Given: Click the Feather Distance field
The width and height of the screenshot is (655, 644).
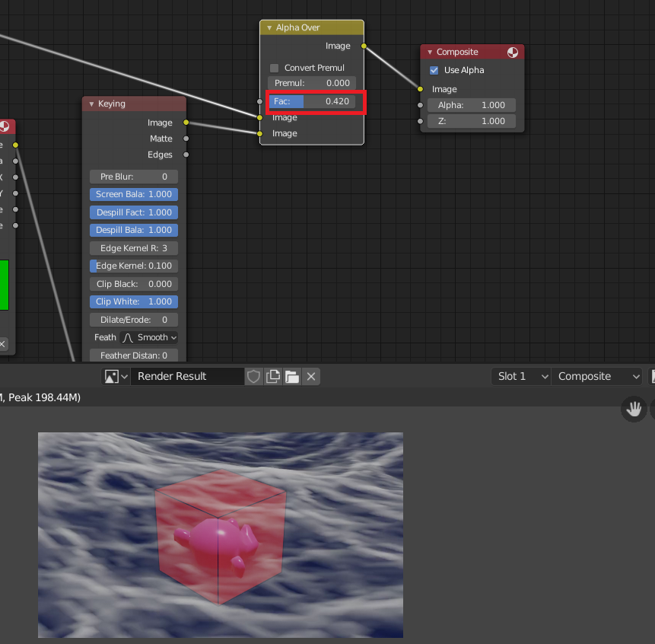Looking at the screenshot, I should pyautogui.click(x=134, y=355).
